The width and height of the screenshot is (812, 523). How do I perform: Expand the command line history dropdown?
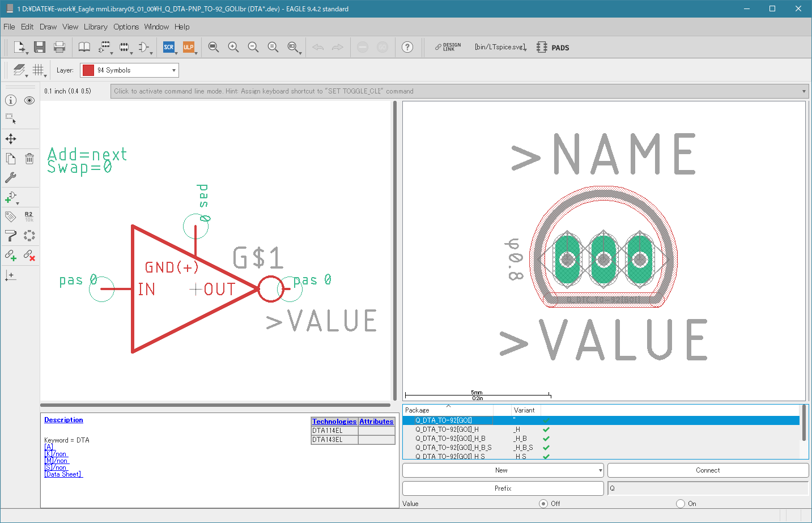(804, 91)
